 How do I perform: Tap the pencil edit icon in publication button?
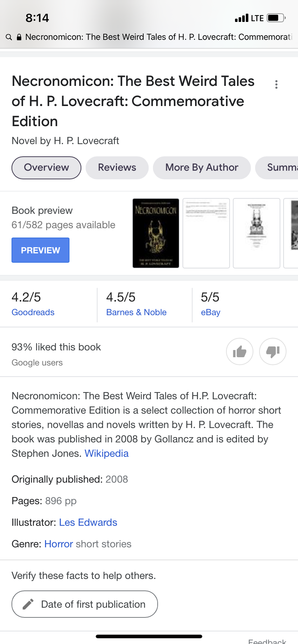pos(28,604)
